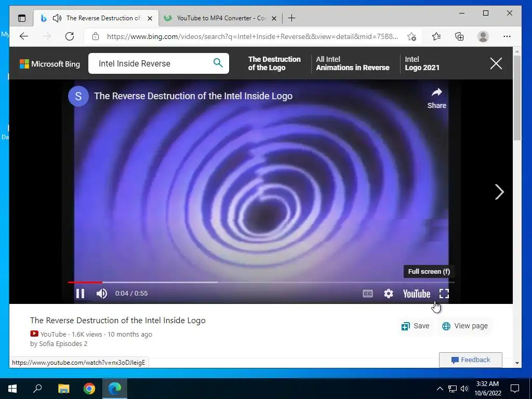This screenshot has width=532, height=399.
Task: Open a new browser tab
Action: tap(291, 18)
